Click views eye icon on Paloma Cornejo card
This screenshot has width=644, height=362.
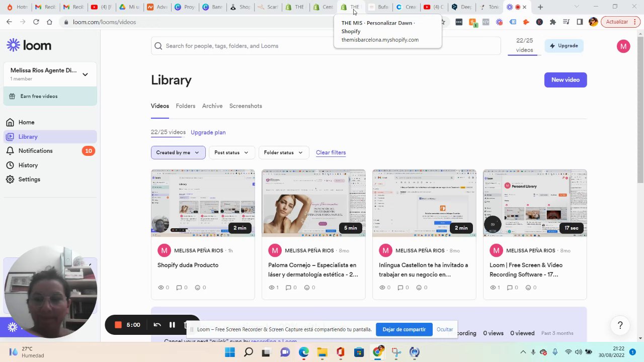(272, 288)
